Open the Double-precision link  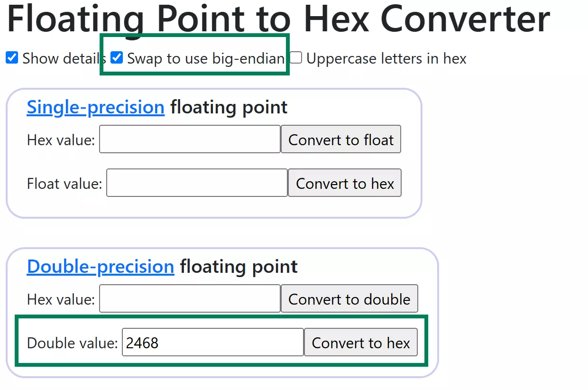101,267
